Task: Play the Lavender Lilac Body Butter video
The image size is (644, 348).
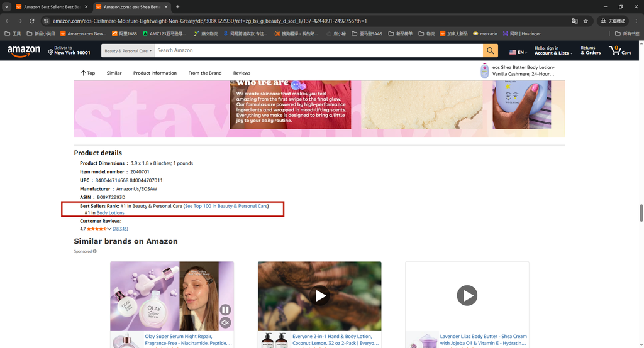Action: point(467,295)
